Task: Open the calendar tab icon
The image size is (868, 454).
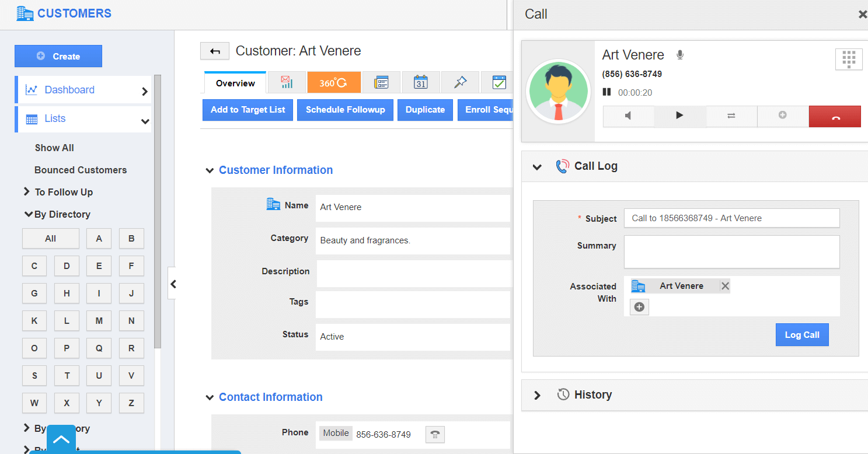Action: pyautogui.click(x=420, y=83)
